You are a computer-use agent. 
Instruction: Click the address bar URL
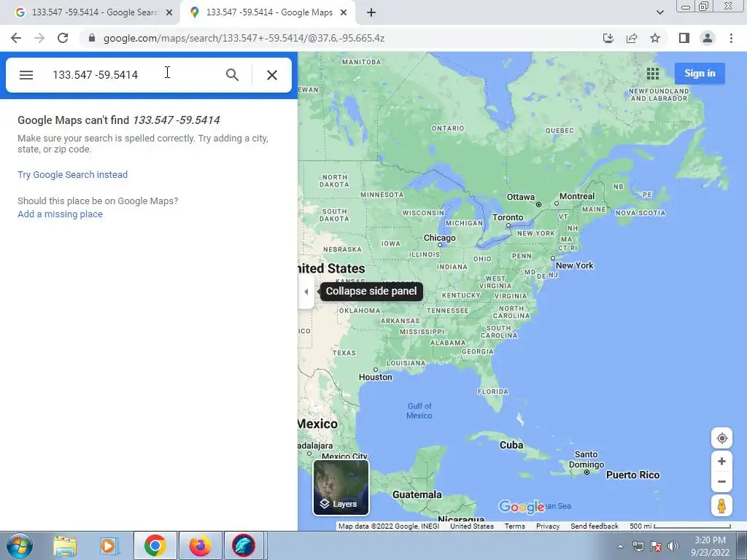click(x=244, y=38)
